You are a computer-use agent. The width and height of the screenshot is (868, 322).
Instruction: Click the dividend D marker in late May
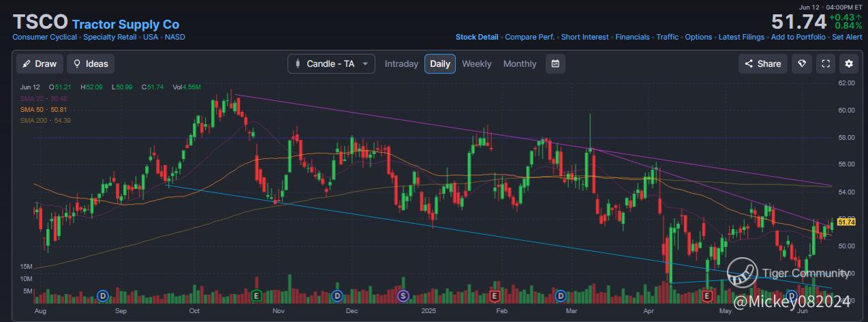click(x=792, y=295)
